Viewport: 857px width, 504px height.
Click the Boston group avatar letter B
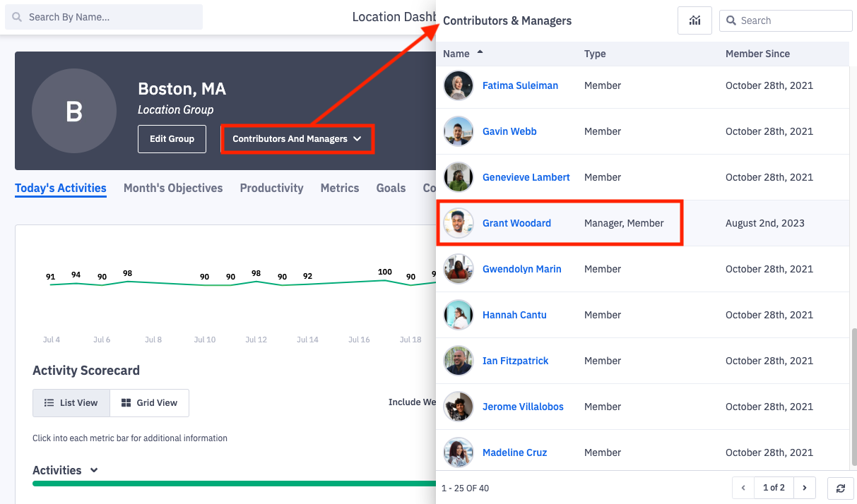pos(74,111)
